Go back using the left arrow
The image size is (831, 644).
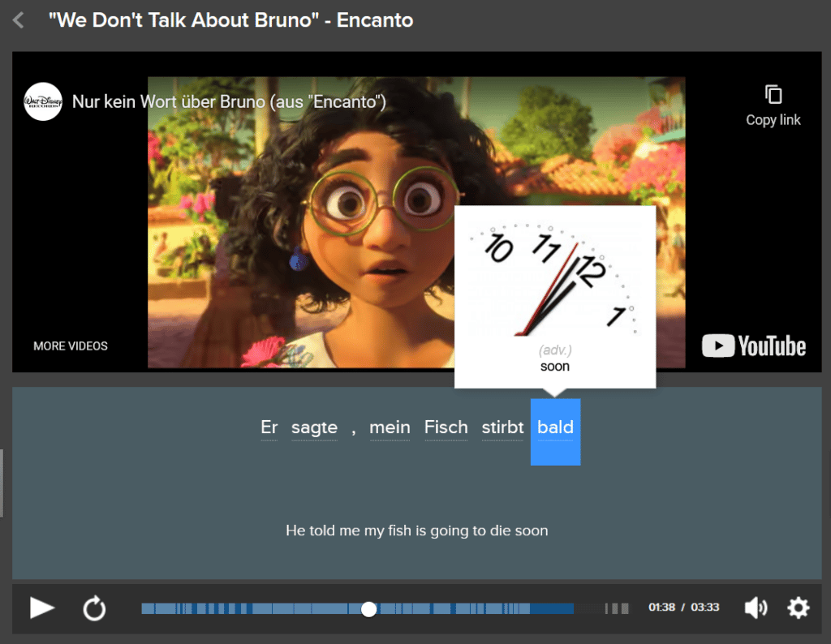pos(17,19)
